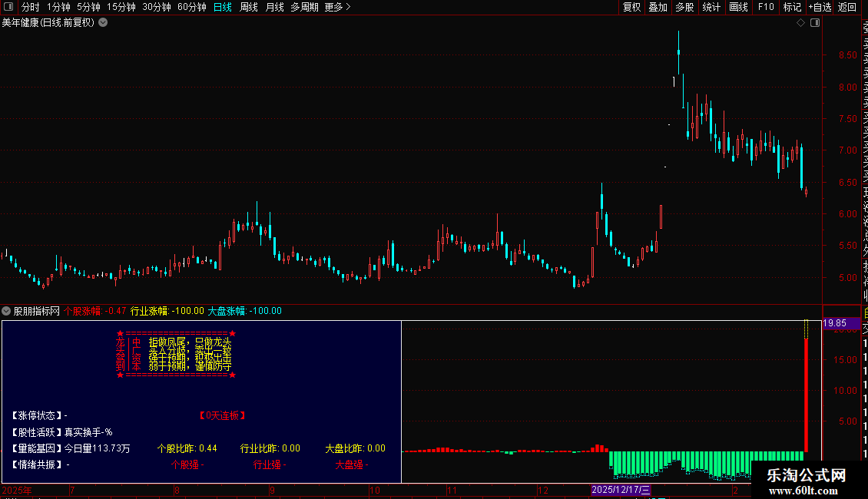Screen dimensions: 868x499
Task: Select the 1分钟 period
Action: [x=58, y=7]
